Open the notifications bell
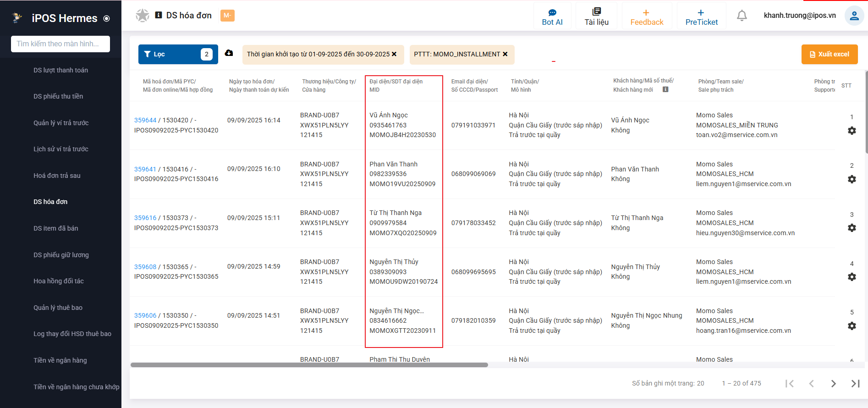The width and height of the screenshot is (868, 408). coord(742,16)
